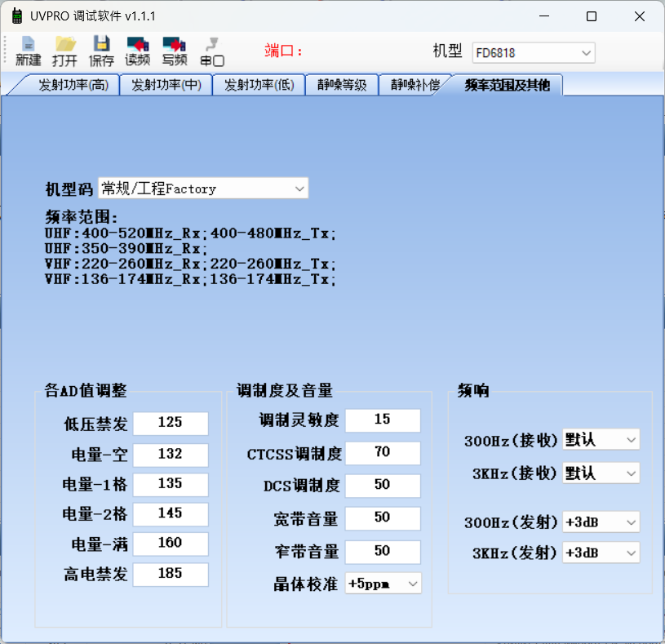This screenshot has height=644, width=665.
Task: Open serial port settings with the 串口 icon
Action: pos(212,51)
